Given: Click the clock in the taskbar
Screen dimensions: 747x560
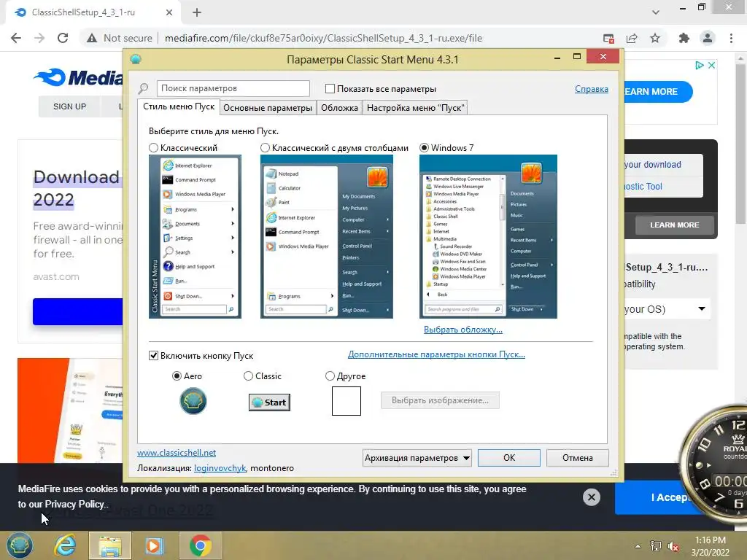Looking at the screenshot, I should click(711, 546).
